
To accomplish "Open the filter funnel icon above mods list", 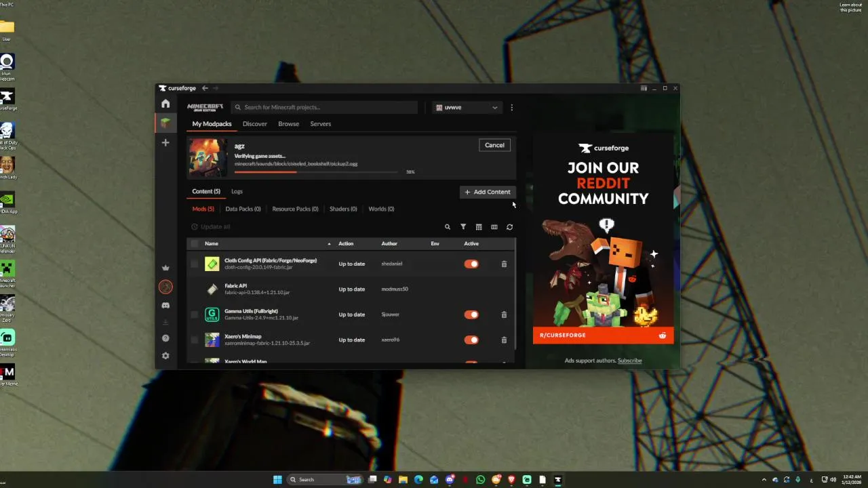I will coord(463,227).
